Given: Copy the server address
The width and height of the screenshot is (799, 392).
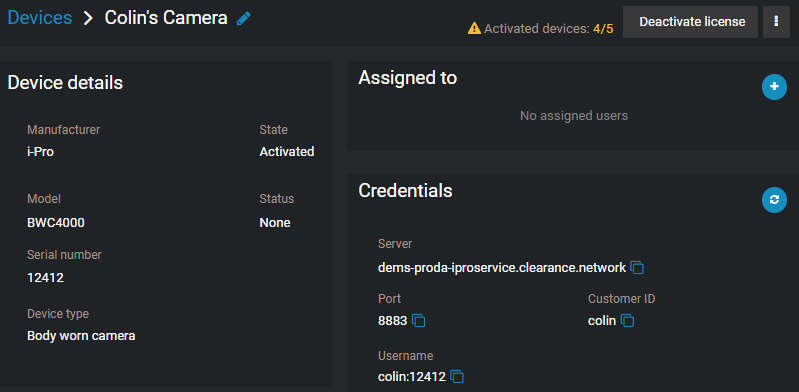Looking at the screenshot, I should [x=637, y=268].
